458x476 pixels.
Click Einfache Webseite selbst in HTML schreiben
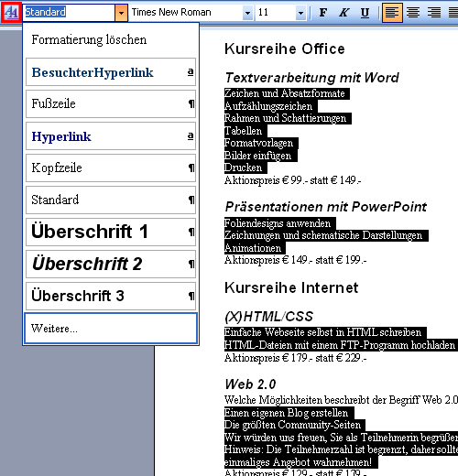(322, 332)
